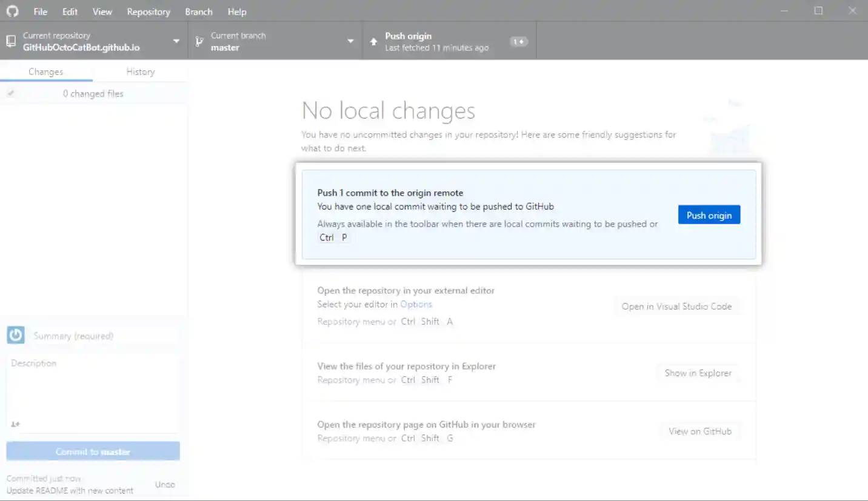Click the add co-authors icon
868x501 pixels.
[16, 424]
